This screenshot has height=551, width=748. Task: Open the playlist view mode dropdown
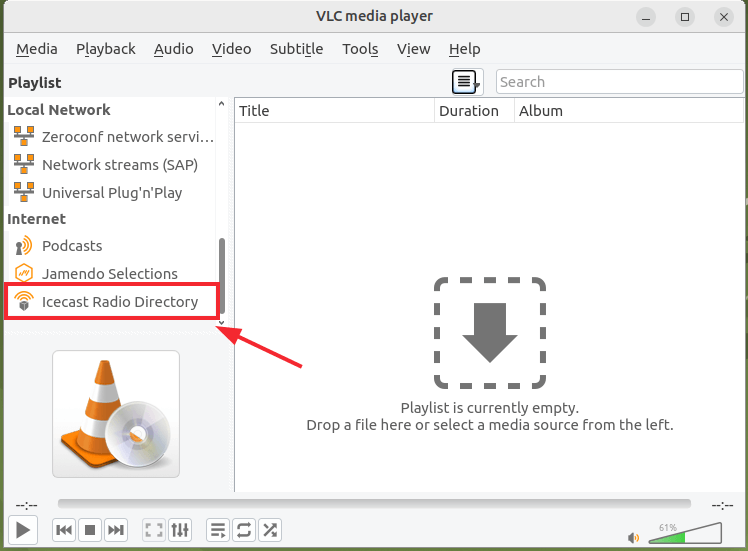pos(467,82)
